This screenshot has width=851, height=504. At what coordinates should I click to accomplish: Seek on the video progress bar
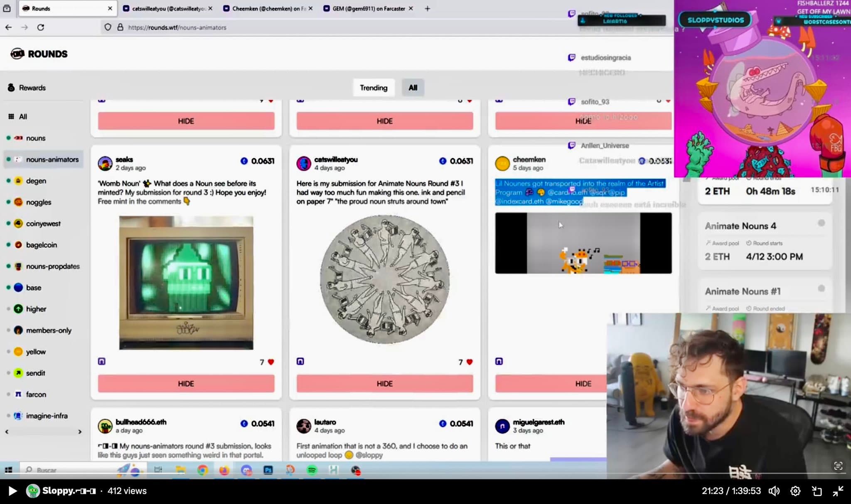(x=425, y=474)
